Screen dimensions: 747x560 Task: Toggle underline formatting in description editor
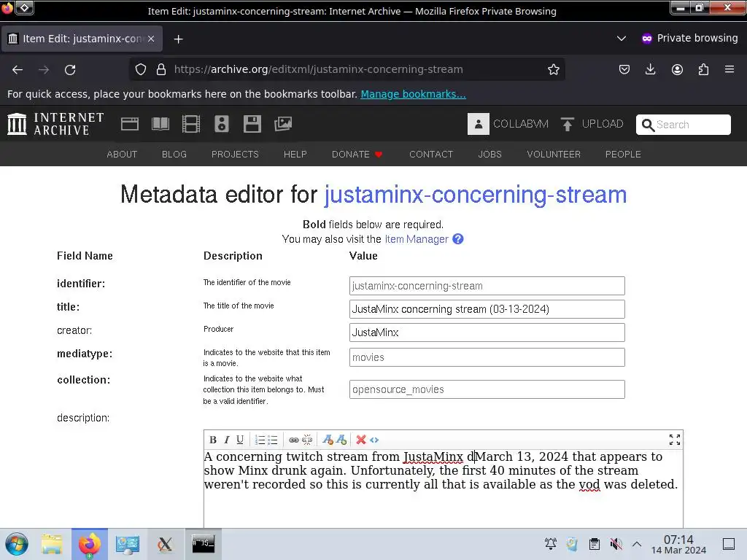point(240,440)
